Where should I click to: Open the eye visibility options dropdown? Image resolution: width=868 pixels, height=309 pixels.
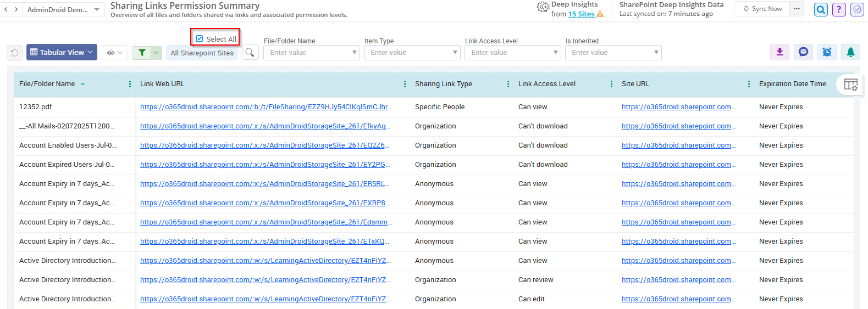click(x=115, y=53)
